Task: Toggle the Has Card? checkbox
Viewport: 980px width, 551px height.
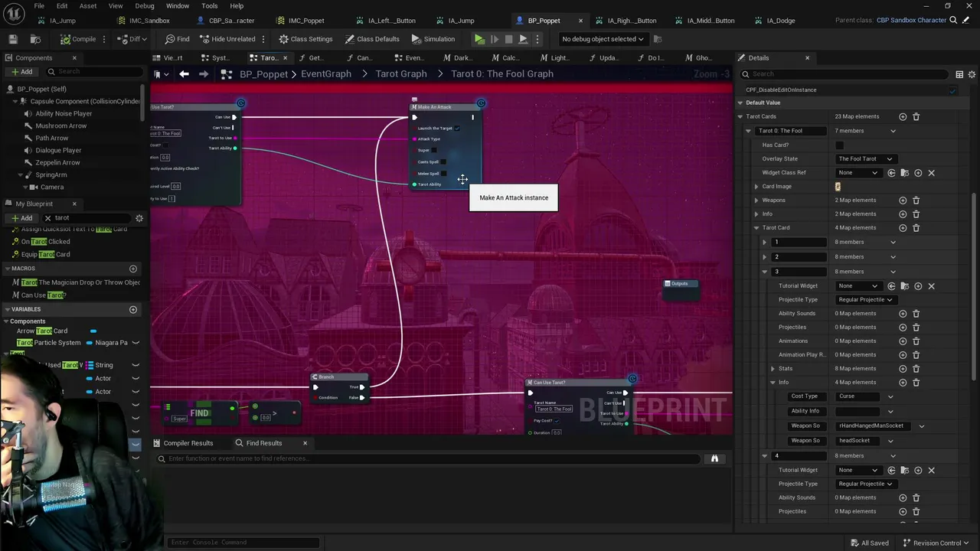Action: pos(839,145)
